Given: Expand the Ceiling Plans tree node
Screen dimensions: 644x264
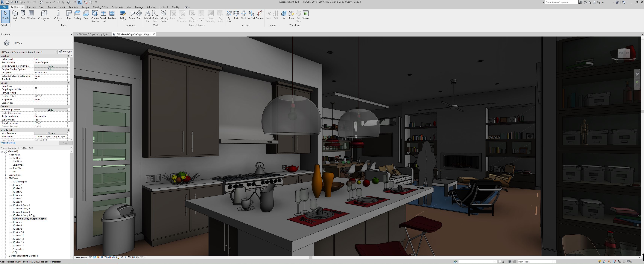Looking at the screenshot, I should (x=5, y=175).
